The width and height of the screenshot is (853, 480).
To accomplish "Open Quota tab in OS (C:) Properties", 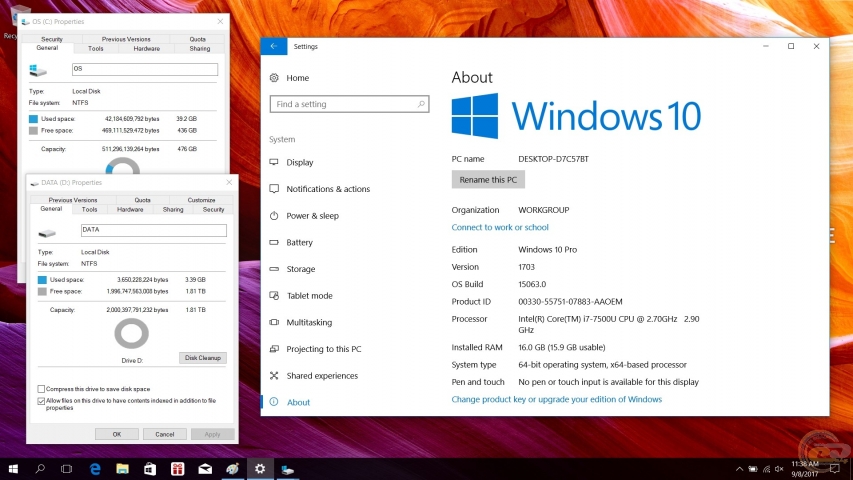I will coord(197,39).
